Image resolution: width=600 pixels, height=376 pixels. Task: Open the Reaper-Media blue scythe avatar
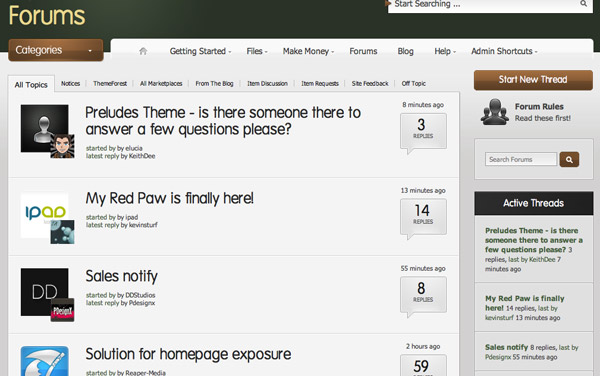(x=44, y=361)
